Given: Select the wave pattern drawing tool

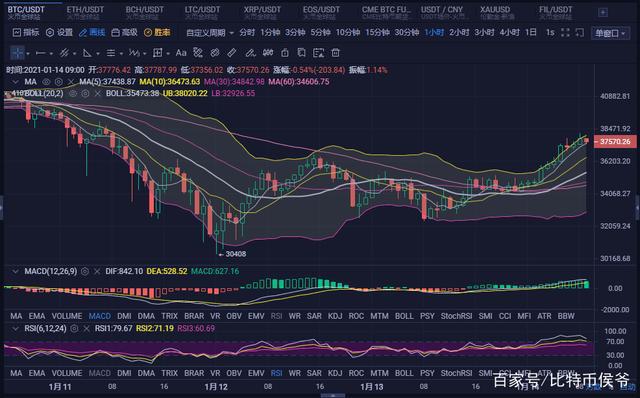Looking at the screenshot, I should point(134,53).
